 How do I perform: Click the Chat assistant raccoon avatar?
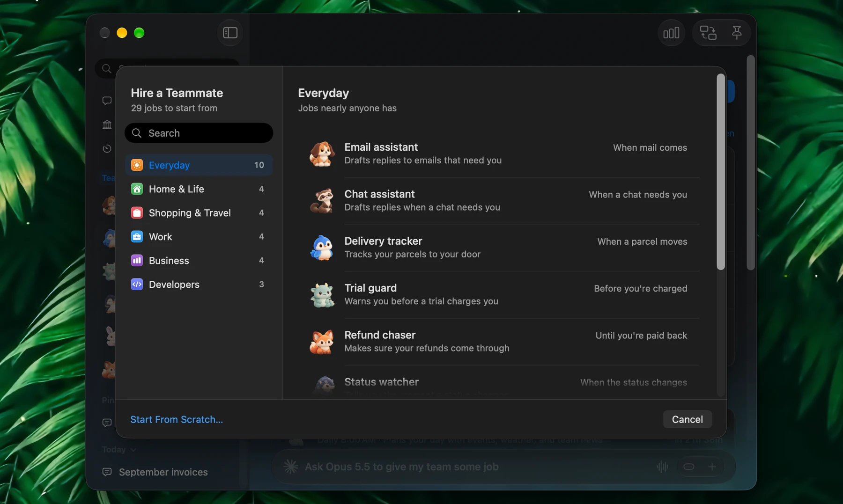[322, 201]
